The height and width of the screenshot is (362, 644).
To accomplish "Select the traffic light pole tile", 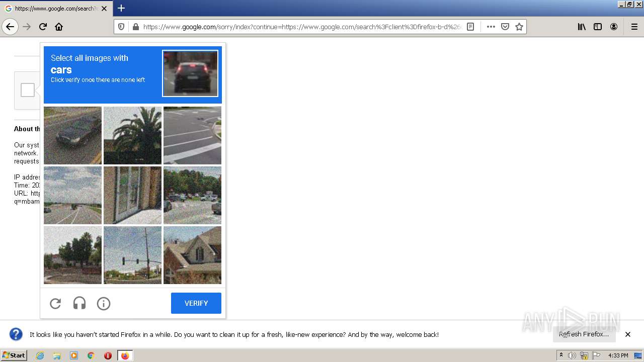I will coord(132,255).
